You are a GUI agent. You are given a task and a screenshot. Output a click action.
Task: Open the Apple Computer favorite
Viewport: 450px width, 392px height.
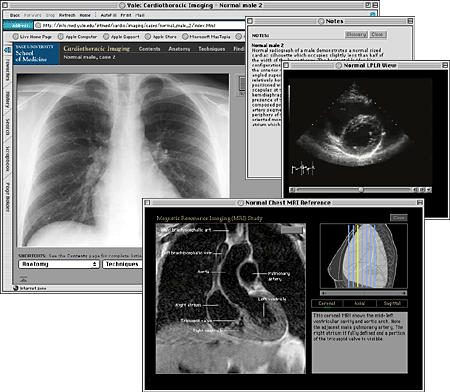[77, 37]
